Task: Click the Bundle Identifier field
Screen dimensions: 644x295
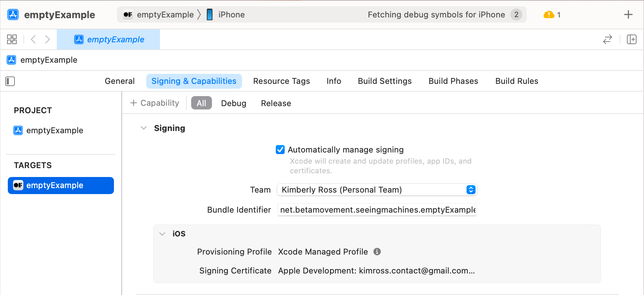Action: (x=377, y=210)
